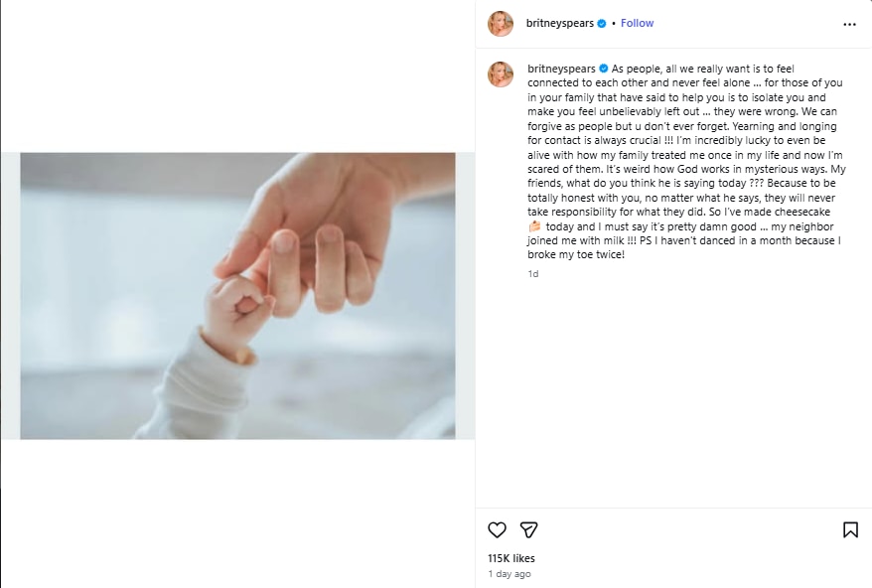Click the Follow link in the header
Viewport: 872px width, 588px height.
pyautogui.click(x=637, y=23)
